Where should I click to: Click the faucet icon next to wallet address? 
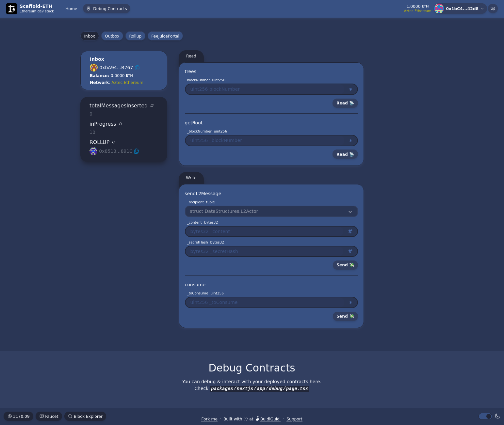pyautogui.click(x=493, y=8)
